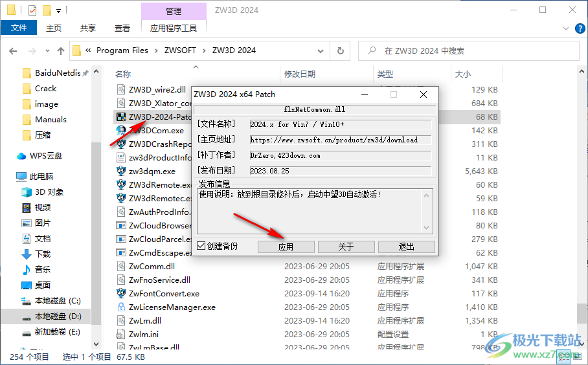
Task: Refresh the ZW3D 2024 folder
Action: [341, 51]
